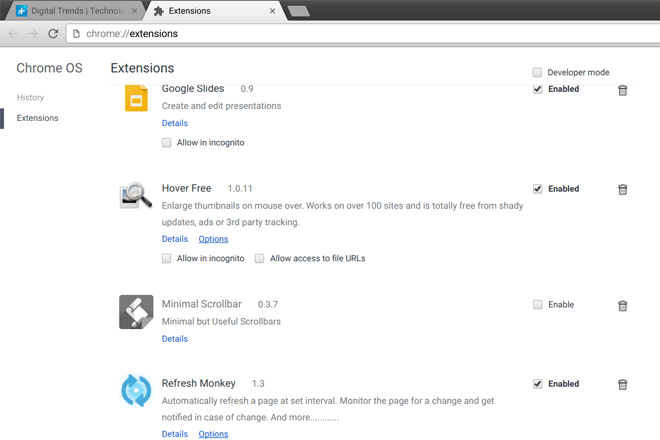Open Details link for Refresh Monkey

coord(175,434)
